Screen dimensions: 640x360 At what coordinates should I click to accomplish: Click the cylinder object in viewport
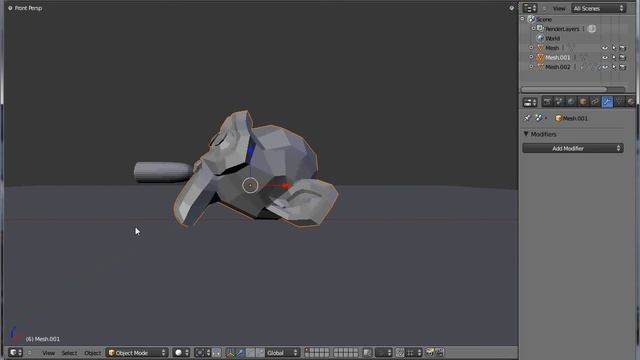coord(162,172)
